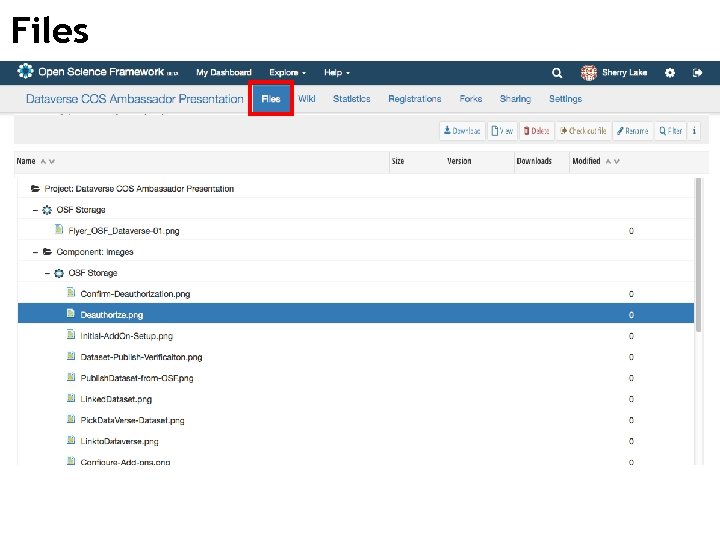Open the Statistics tab
This screenshot has height=540, width=720.
click(x=352, y=99)
